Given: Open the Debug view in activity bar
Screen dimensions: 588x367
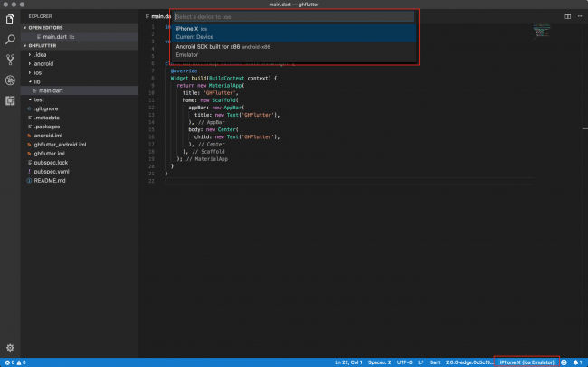Looking at the screenshot, I should coord(10,80).
